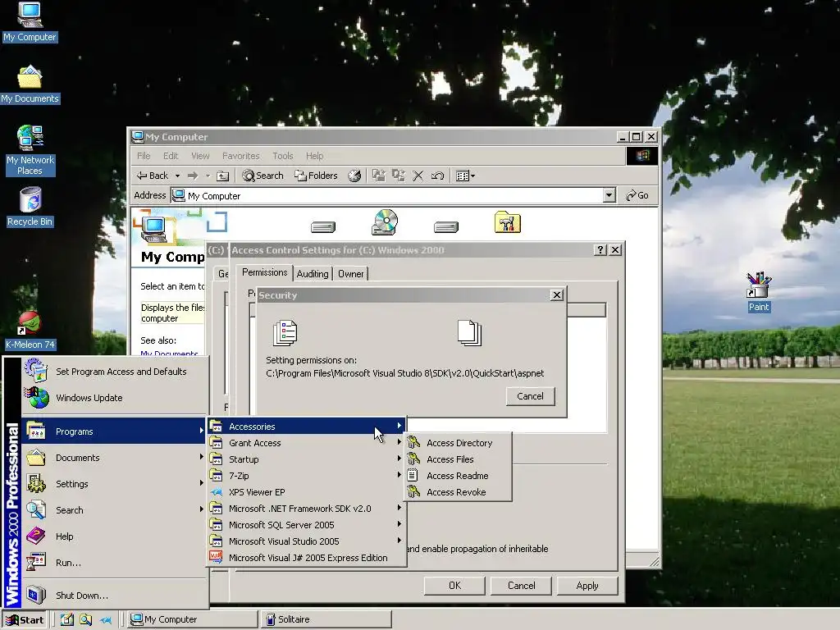Click Set Program Access and Defaults
The height and width of the screenshot is (630, 840).
point(115,372)
